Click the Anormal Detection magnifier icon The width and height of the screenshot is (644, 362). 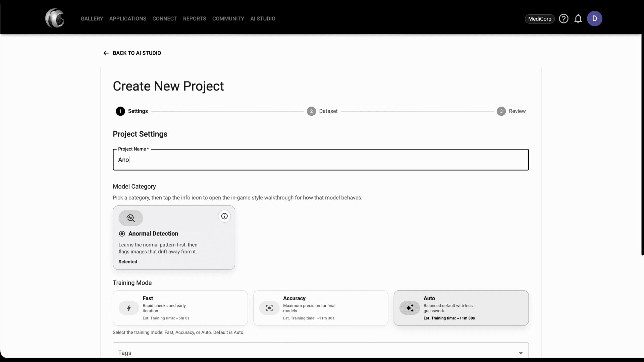131,218
